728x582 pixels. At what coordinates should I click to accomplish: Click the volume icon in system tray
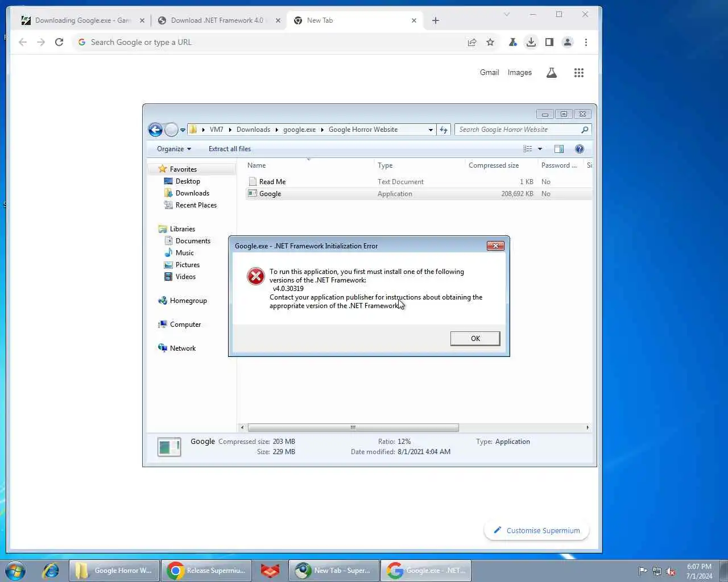point(671,571)
